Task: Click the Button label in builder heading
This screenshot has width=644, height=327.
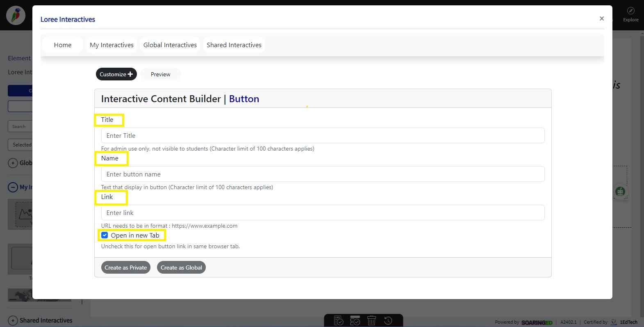Action: (244, 99)
